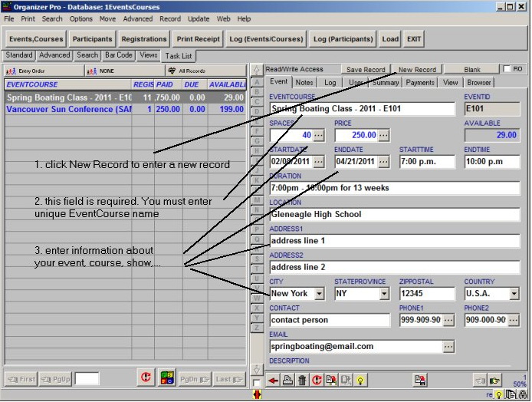
Task: Click the yellow light bulb hint icon
Action: pyautogui.click(x=360, y=380)
